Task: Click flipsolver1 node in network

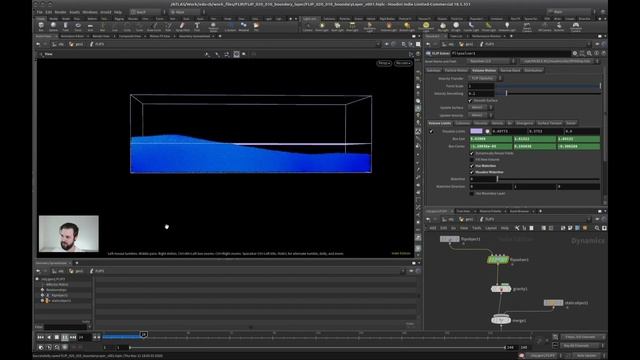Action: (x=498, y=260)
